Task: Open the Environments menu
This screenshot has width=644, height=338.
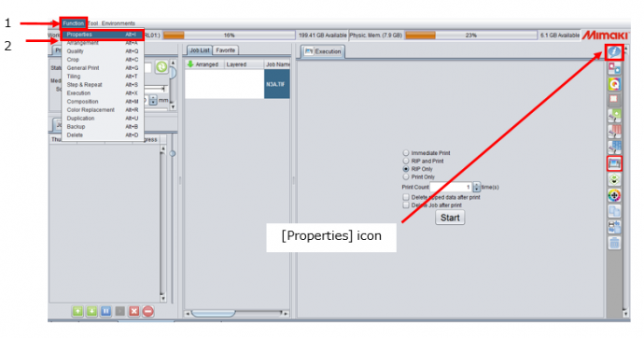Action: (119, 23)
